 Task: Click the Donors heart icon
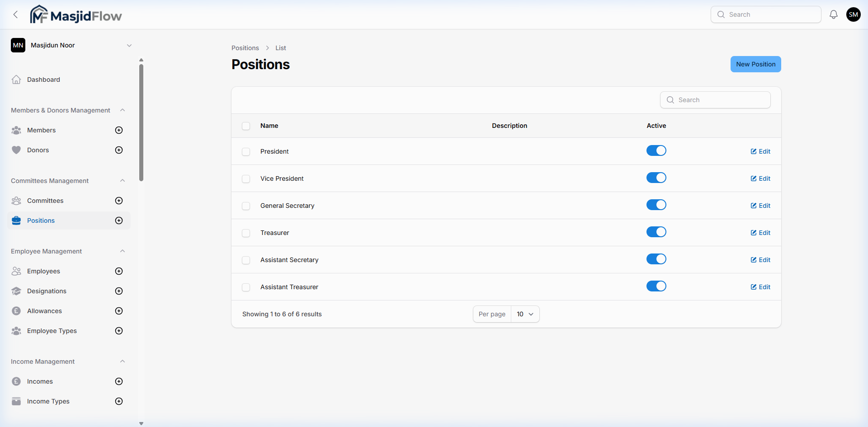click(x=16, y=150)
